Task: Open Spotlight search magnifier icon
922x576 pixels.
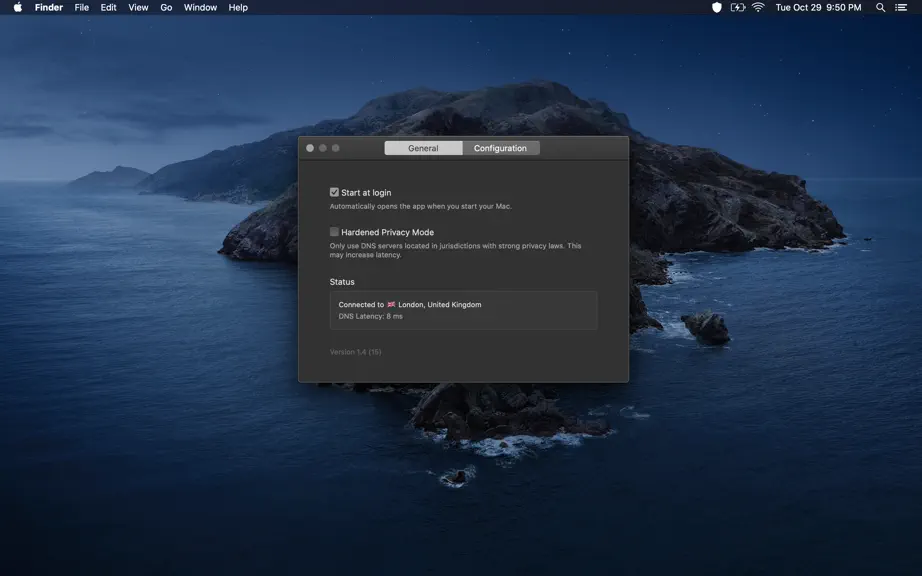Action: click(880, 8)
